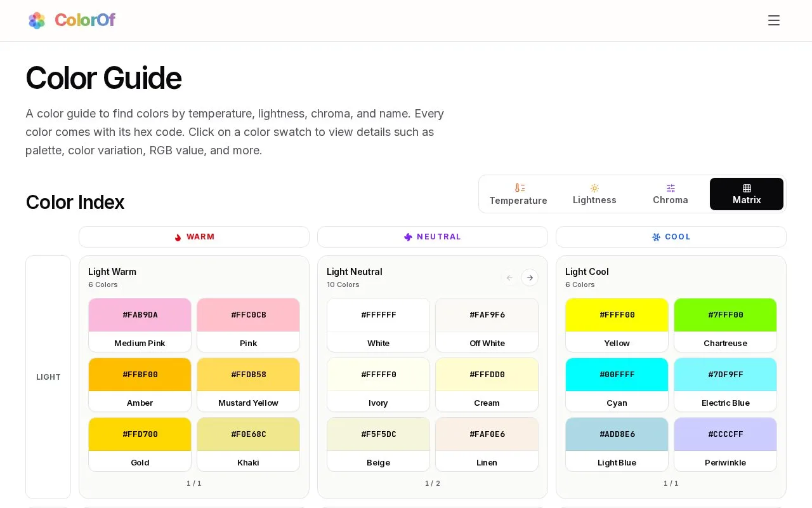Open the Gold #FFD700 swatch
This screenshot has height=508, width=812.
pyautogui.click(x=140, y=444)
